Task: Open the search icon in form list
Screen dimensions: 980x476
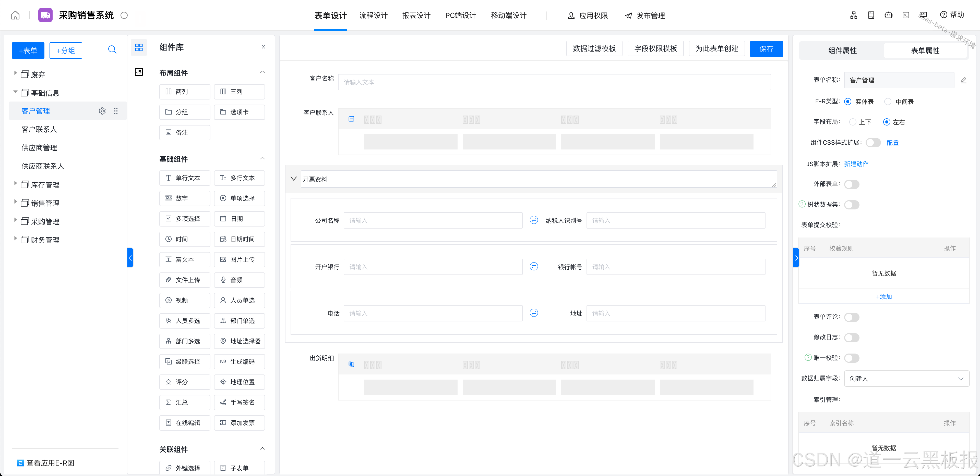Action: (112, 50)
